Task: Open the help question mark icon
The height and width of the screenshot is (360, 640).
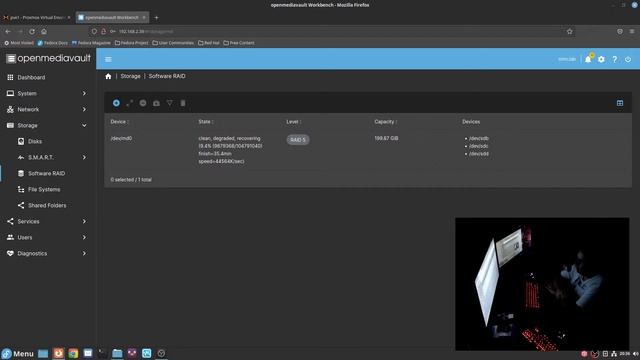Action: (615, 59)
